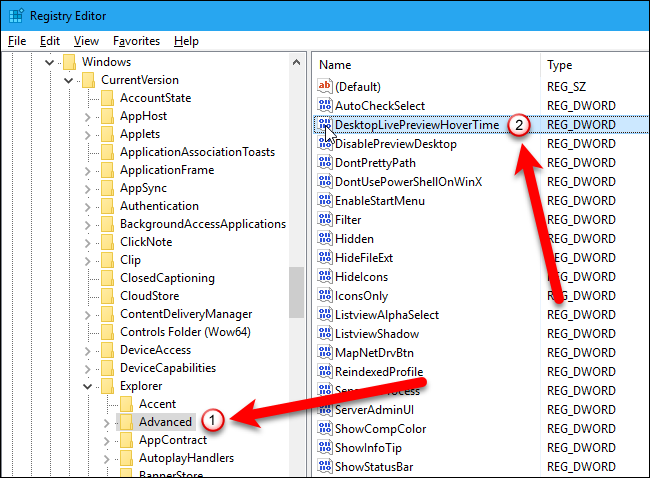Select the (Default) string value icon

pos(324,87)
